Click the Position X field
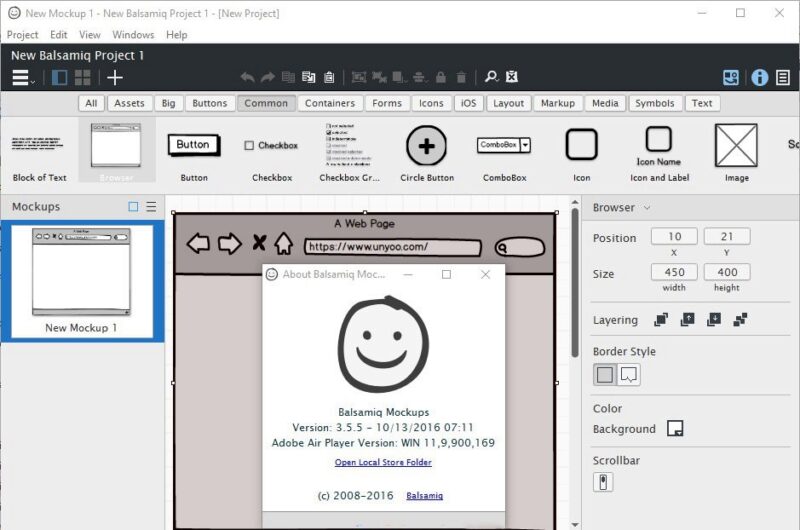Screen dimensions: 800x530 click(674, 237)
